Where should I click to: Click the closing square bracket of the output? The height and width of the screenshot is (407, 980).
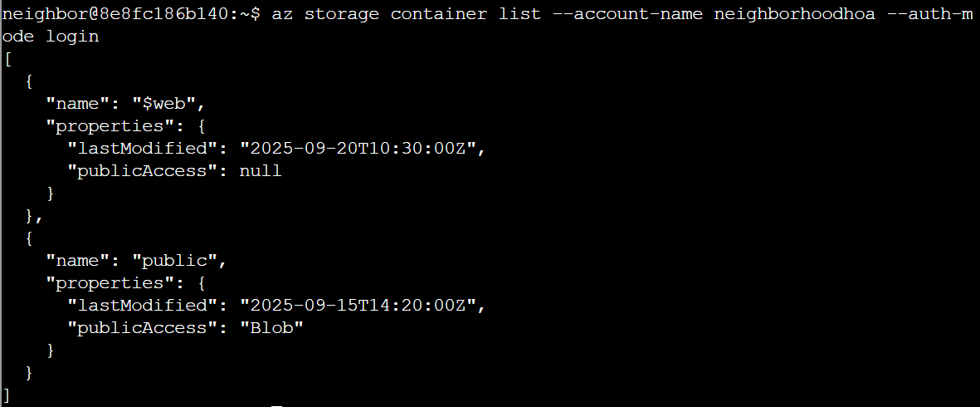coord(7,393)
